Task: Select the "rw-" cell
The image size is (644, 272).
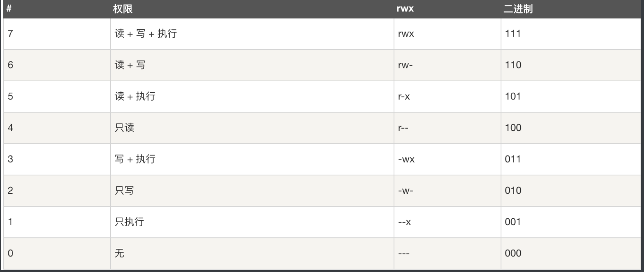Action: 405,65
